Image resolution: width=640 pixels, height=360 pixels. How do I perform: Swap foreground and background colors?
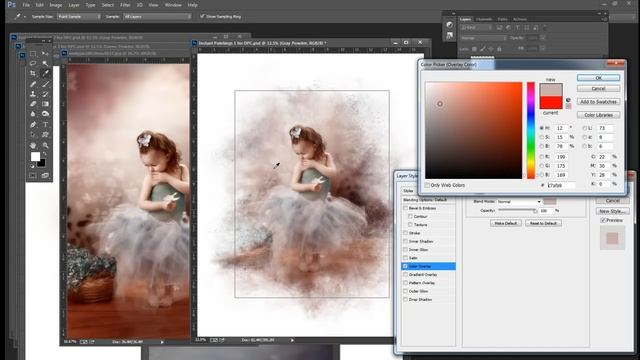(x=44, y=154)
